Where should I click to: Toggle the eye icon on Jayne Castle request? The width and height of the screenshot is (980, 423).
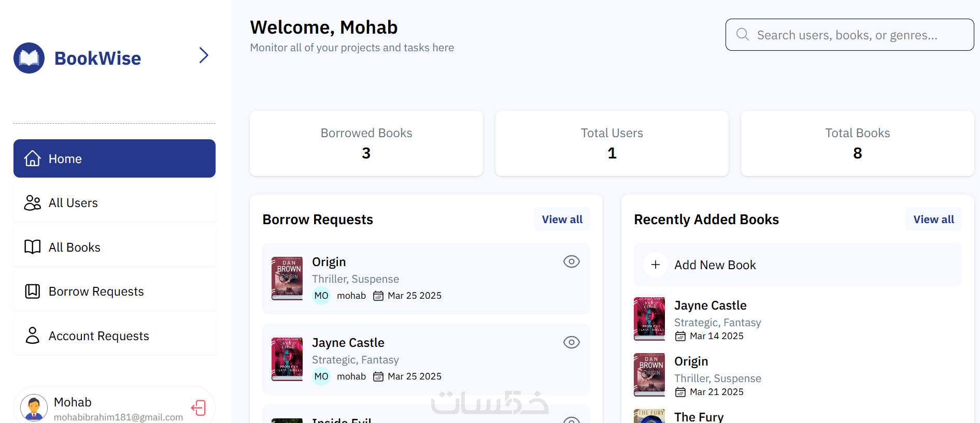(x=571, y=342)
